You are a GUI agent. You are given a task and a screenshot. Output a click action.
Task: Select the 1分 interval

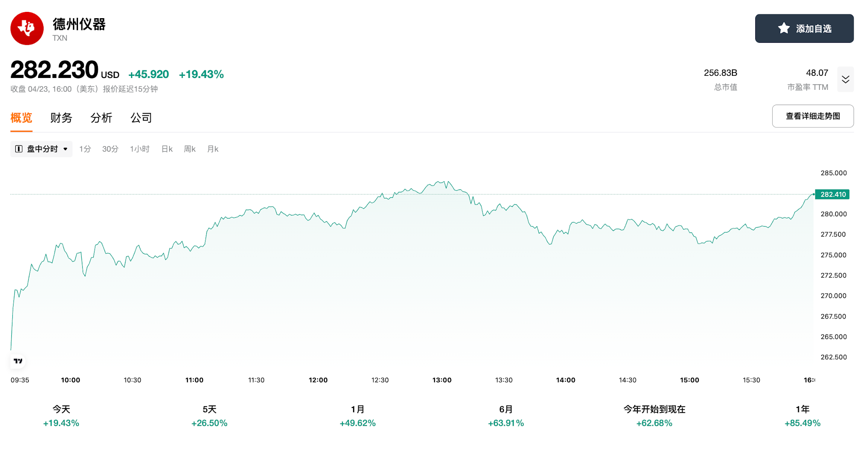pyautogui.click(x=85, y=149)
